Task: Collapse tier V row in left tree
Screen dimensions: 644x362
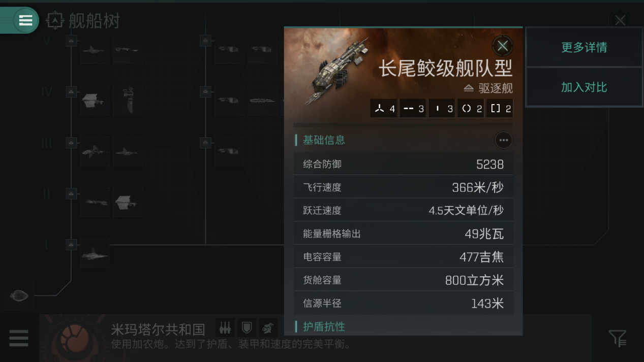Action: 71,41
